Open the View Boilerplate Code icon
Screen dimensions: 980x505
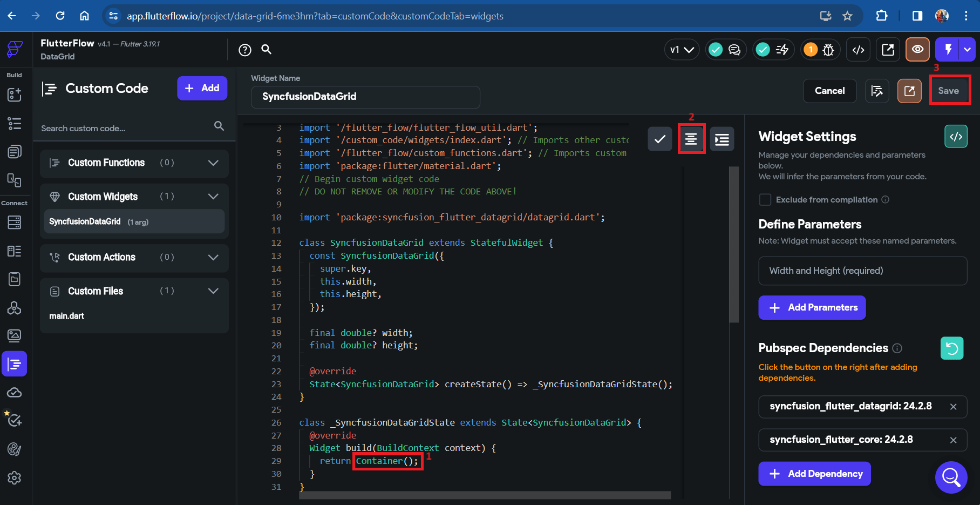pyautogui.click(x=956, y=137)
